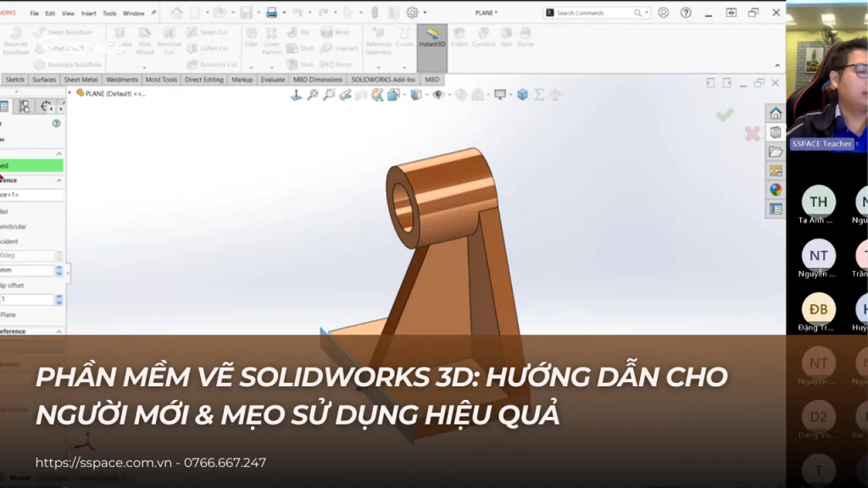The image size is (868, 488).
Task: Click the user Login account icon
Action: [x=663, y=12]
